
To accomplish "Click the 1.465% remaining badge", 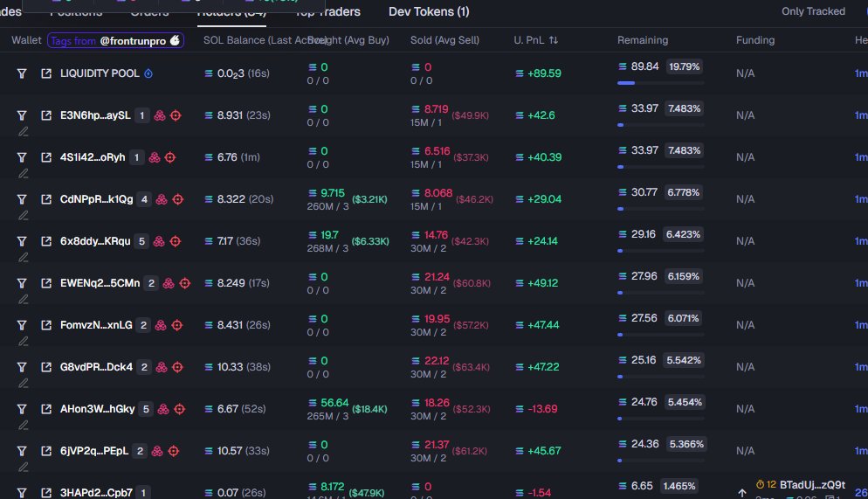I will [x=679, y=486].
